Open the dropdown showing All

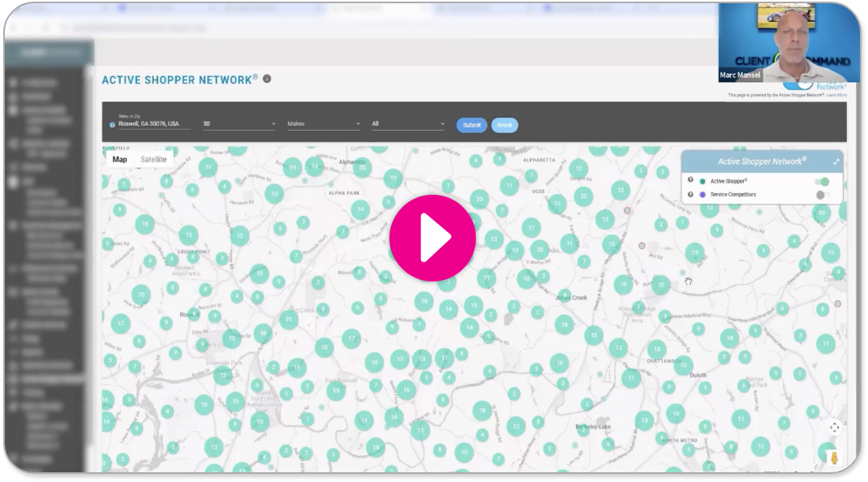(408, 124)
